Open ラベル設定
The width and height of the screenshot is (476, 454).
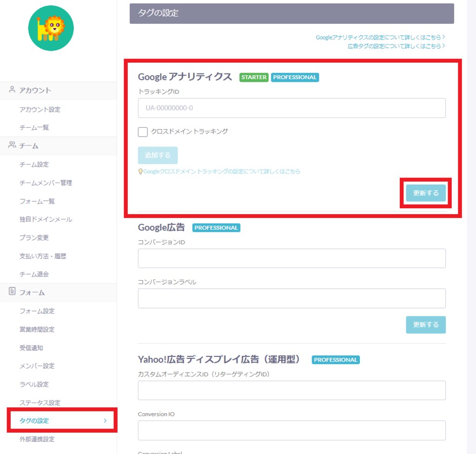(34, 384)
